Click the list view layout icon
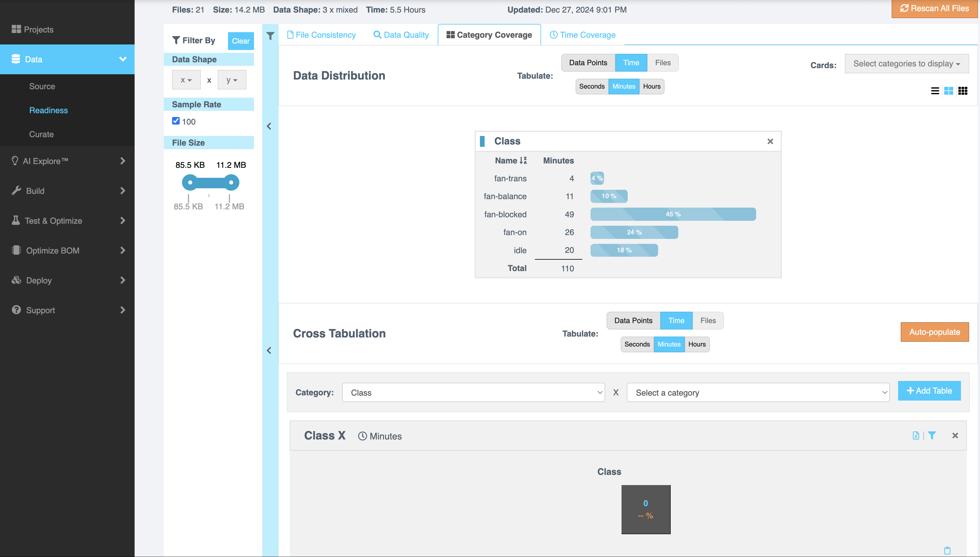Image resolution: width=980 pixels, height=557 pixels. pyautogui.click(x=935, y=91)
